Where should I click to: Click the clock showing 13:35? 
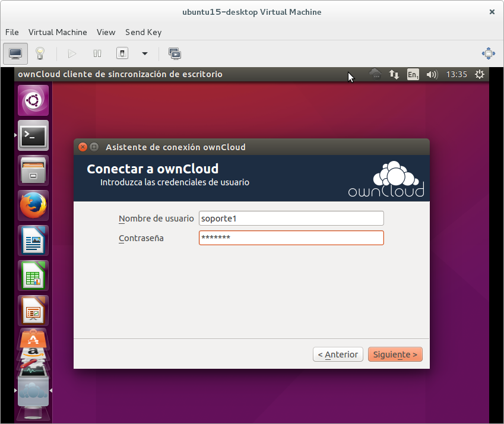pos(457,74)
